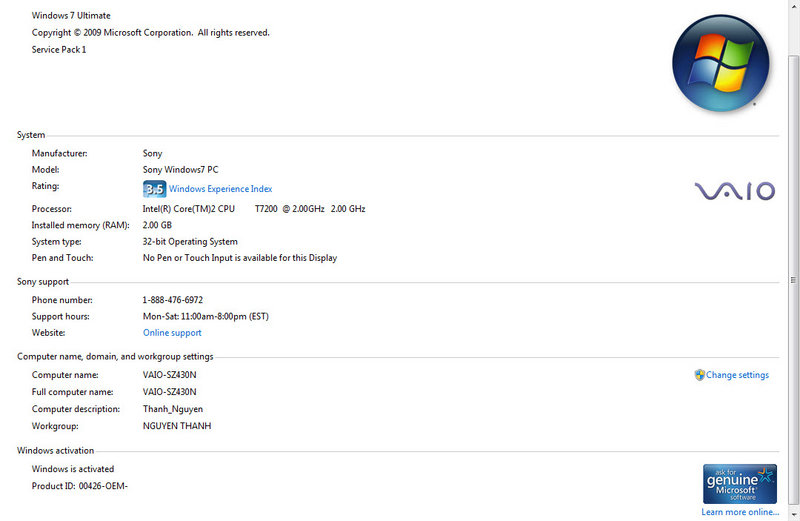Click the scrollbar down arrow
Screen dimensions: 800x521
coord(794,514)
